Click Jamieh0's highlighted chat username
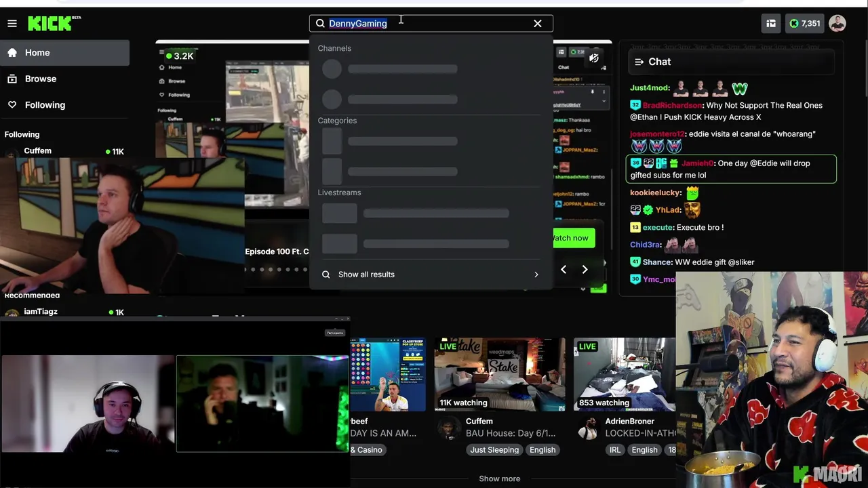The width and height of the screenshot is (868, 488). click(697, 163)
